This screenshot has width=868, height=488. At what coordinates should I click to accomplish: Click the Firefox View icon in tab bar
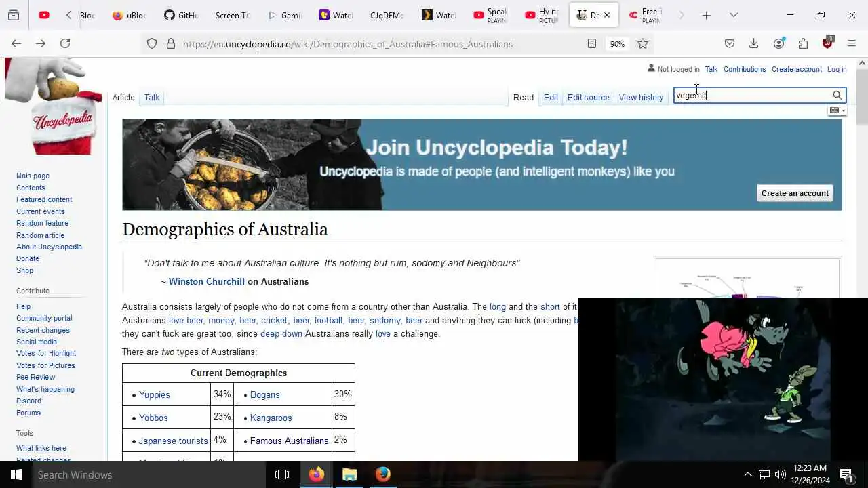coord(14,15)
